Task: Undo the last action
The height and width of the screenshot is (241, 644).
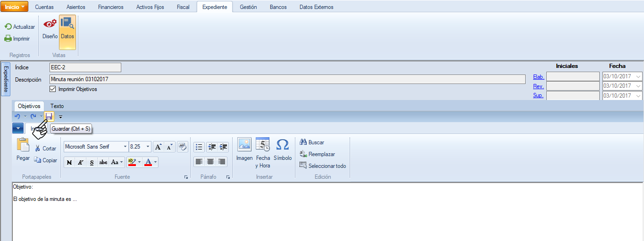Action: click(x=17, y=116)
